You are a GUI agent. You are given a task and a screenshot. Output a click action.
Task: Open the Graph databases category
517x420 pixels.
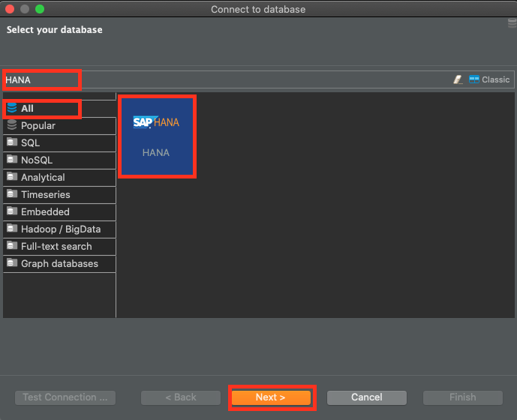pos(59,263)
